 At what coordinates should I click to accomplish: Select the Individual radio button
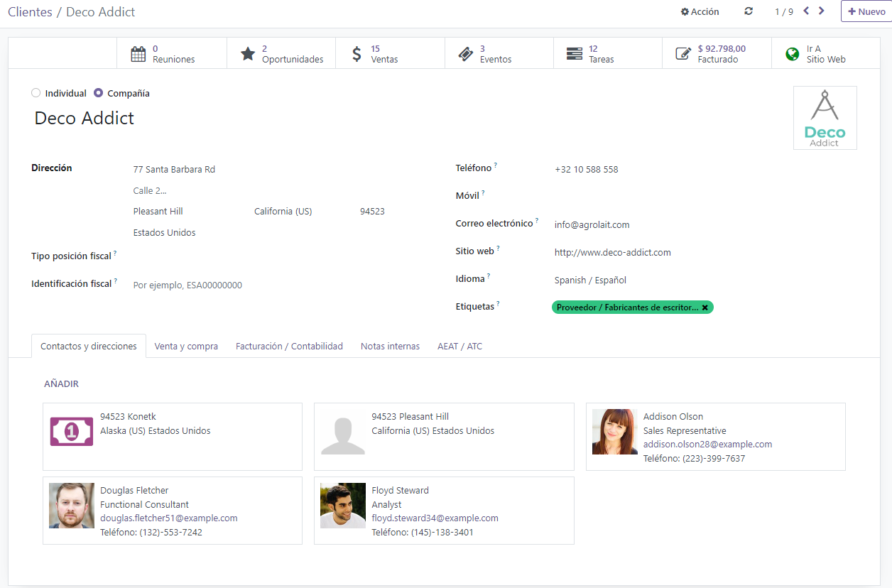tap(36, 92)
